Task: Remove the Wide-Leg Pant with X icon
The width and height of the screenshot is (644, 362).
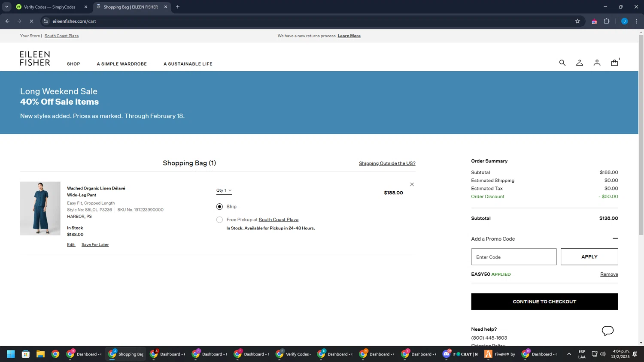Action: click(412, 184)
